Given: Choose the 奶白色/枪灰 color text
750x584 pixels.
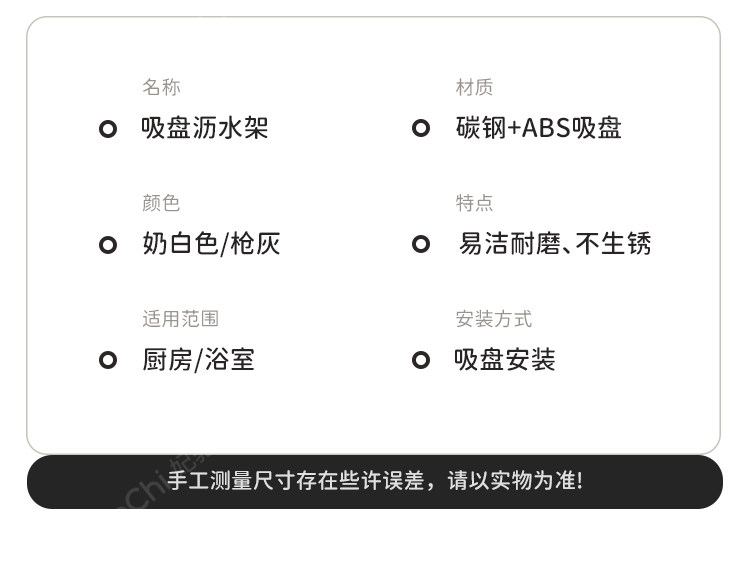Looking at the screenshot, I should click(x=211, y=244).
